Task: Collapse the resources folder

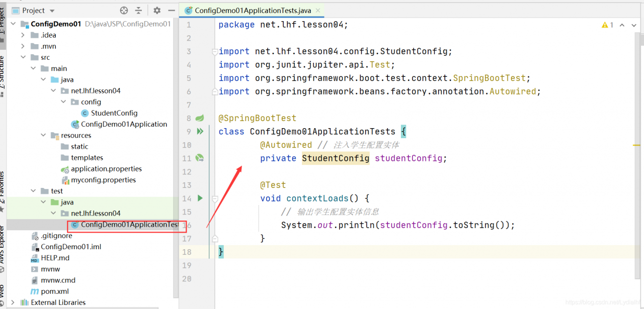Action: 43,135
